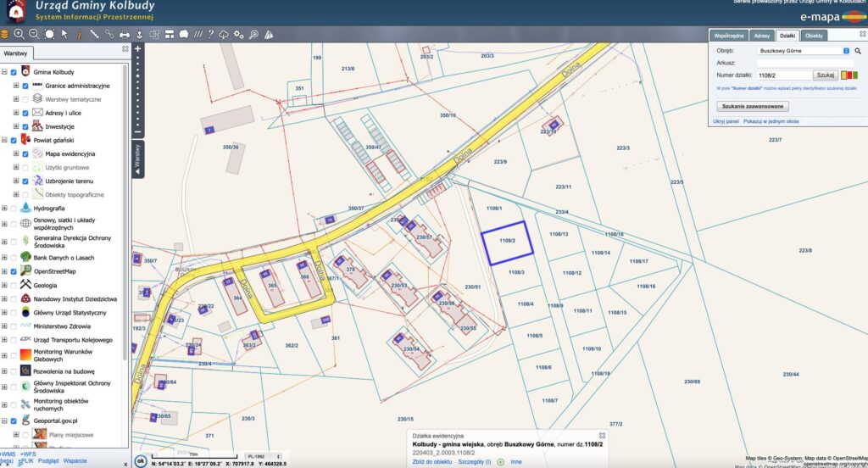Image resolution: width=868 pixels, height=468 pixels.
Task: Collapse the Powiat gdański tree node
Action: click(4, 140)
